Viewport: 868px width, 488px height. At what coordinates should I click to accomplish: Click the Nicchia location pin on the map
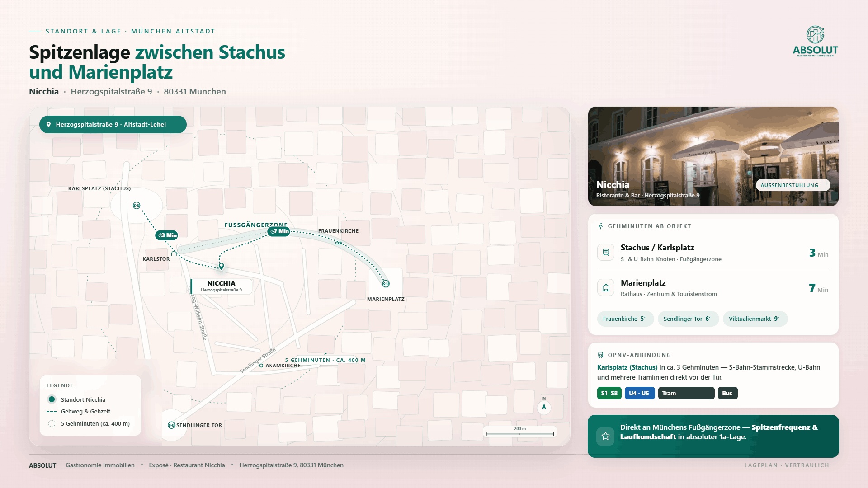coord(221,267)
